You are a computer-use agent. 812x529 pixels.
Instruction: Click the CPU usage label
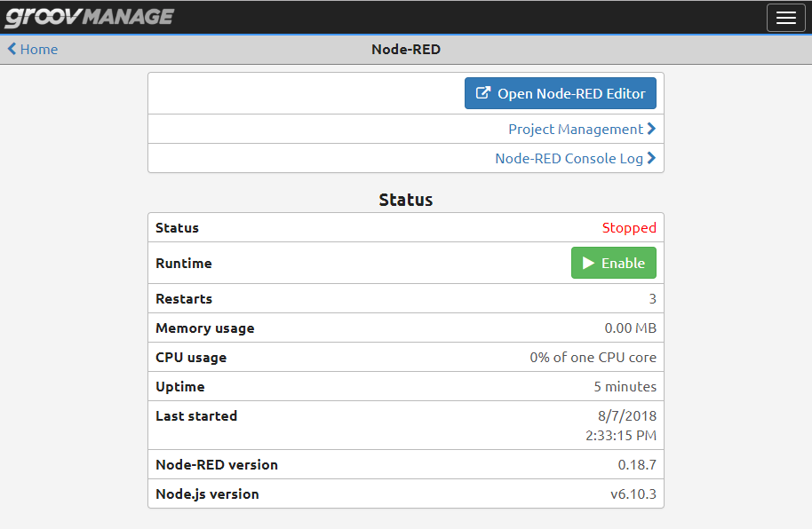pyautogui.click(x=191, y=358)
